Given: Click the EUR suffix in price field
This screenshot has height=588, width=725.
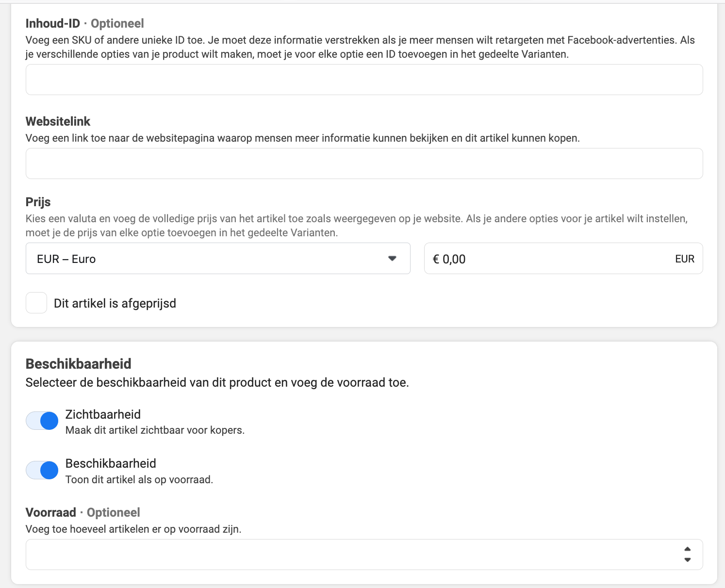Looking at the screenshot, I should pyautogui.click(x=685, y=259).
